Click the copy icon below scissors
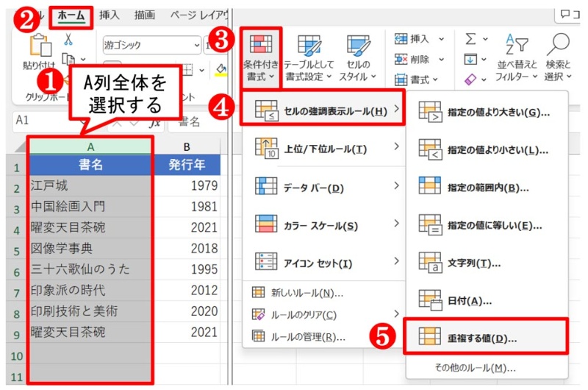The image size is (588, 390). coord(68,59)
